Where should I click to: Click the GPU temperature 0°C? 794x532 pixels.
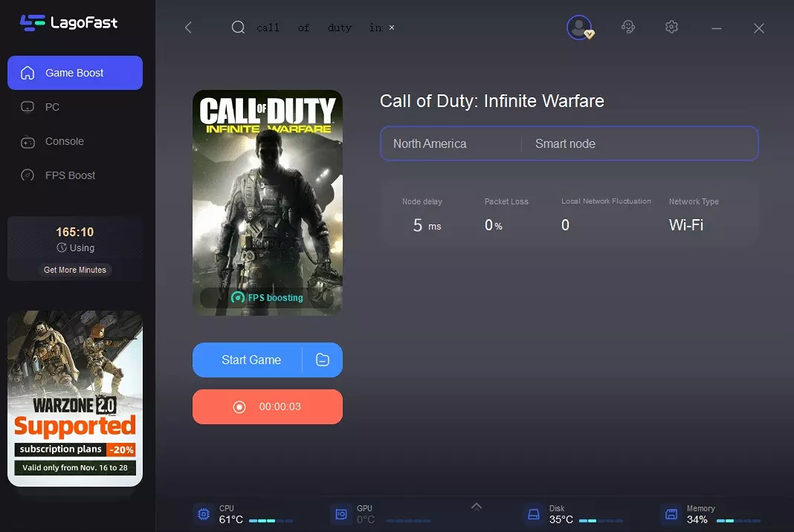(366, 519)
